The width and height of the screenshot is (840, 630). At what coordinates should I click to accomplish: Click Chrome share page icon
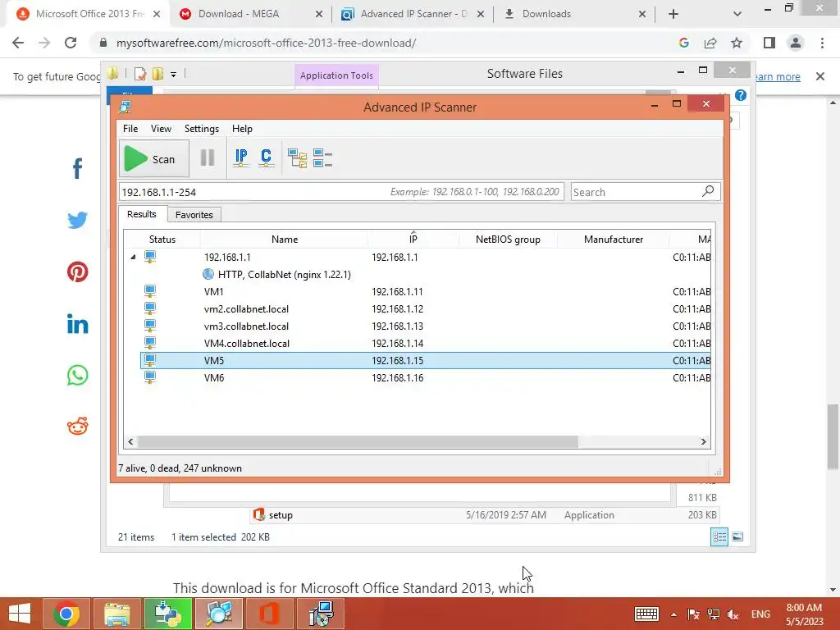click(710, 43)
